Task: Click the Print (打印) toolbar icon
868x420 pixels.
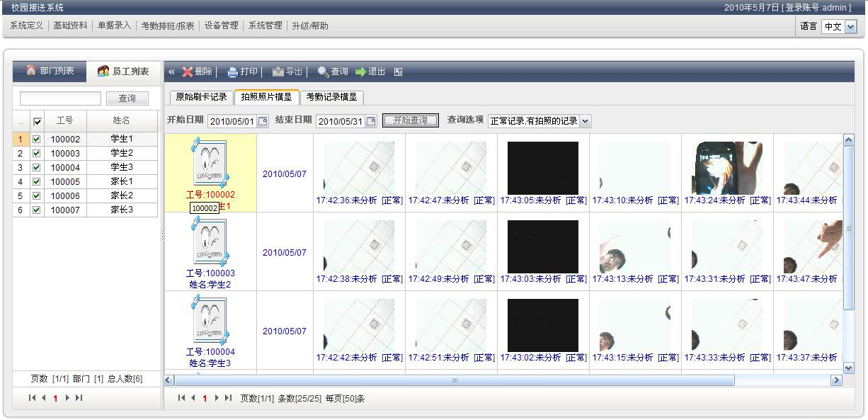Action: pyautogui.click(x=232, y=72)
